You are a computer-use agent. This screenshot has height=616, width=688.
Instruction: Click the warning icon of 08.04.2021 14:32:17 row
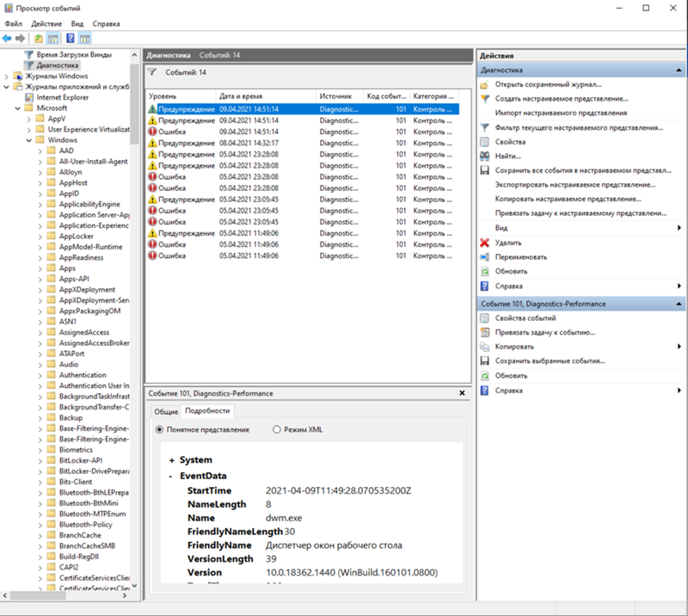click(152, 143)
